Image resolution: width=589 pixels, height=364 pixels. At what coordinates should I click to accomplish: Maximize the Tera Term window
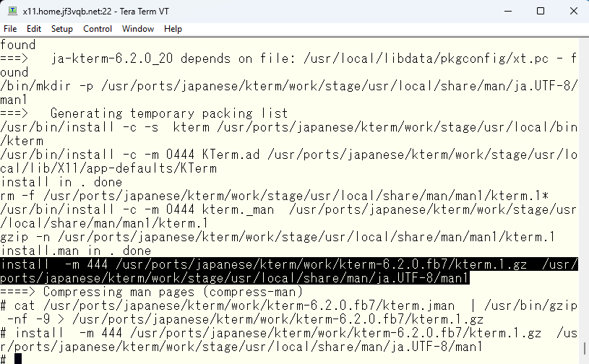coord(540,12)
